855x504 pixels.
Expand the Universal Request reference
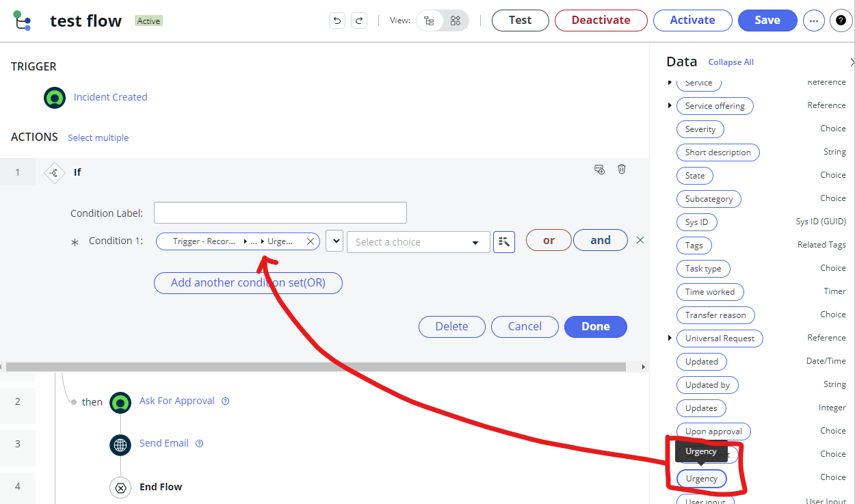click(x=670, y=339)
